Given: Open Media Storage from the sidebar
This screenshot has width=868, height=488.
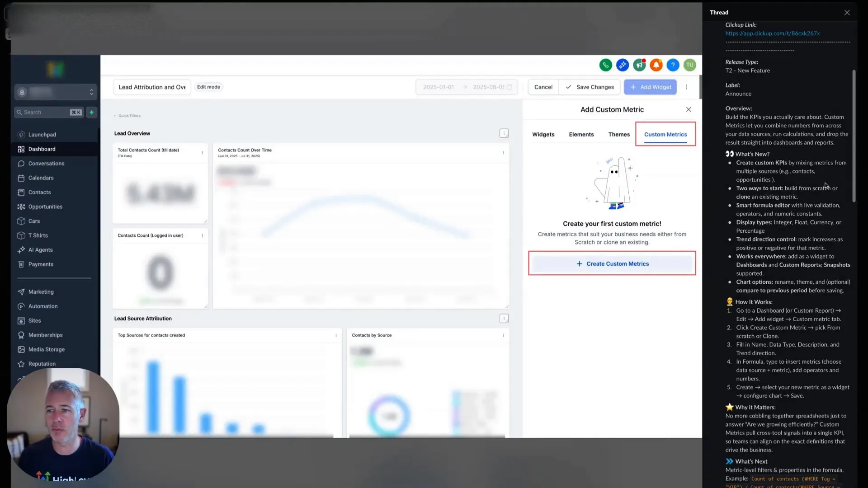Looking at the screenshot, I should pyautogui.click(x=46, y=349).
